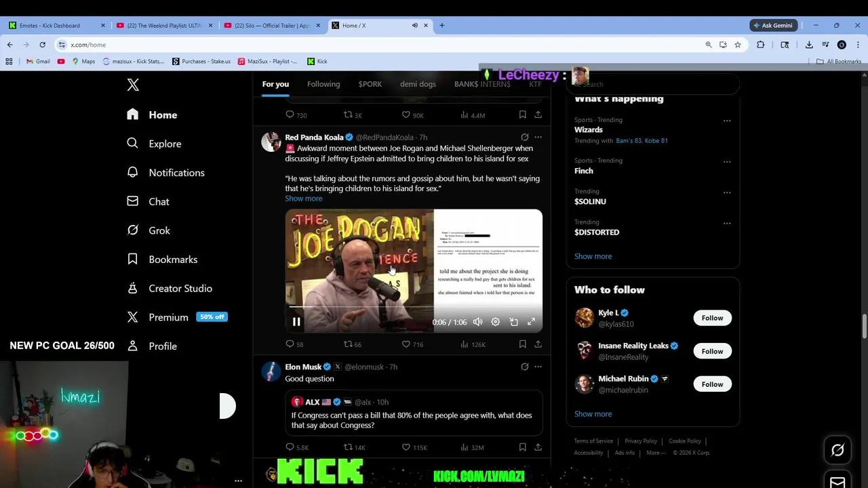Follow Insane Reality Leaks
The height and width of the screenshot is (488, 868).
pos(712,351)
